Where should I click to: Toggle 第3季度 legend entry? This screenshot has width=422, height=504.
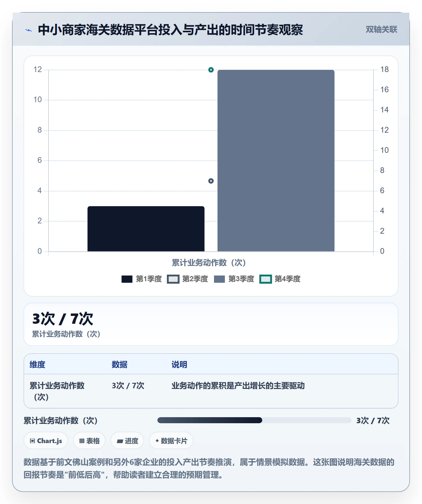pos(234,279)
